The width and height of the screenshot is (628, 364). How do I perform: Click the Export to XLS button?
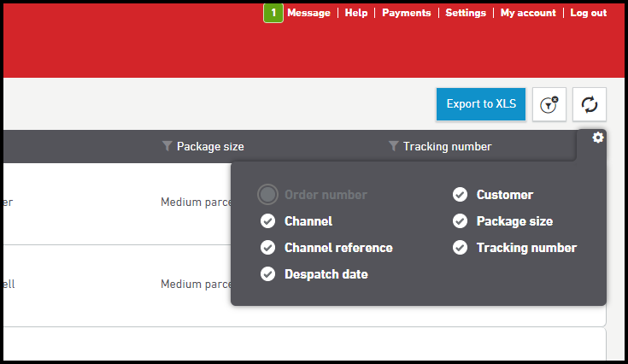pyautogui.click(x=481, y=104)
